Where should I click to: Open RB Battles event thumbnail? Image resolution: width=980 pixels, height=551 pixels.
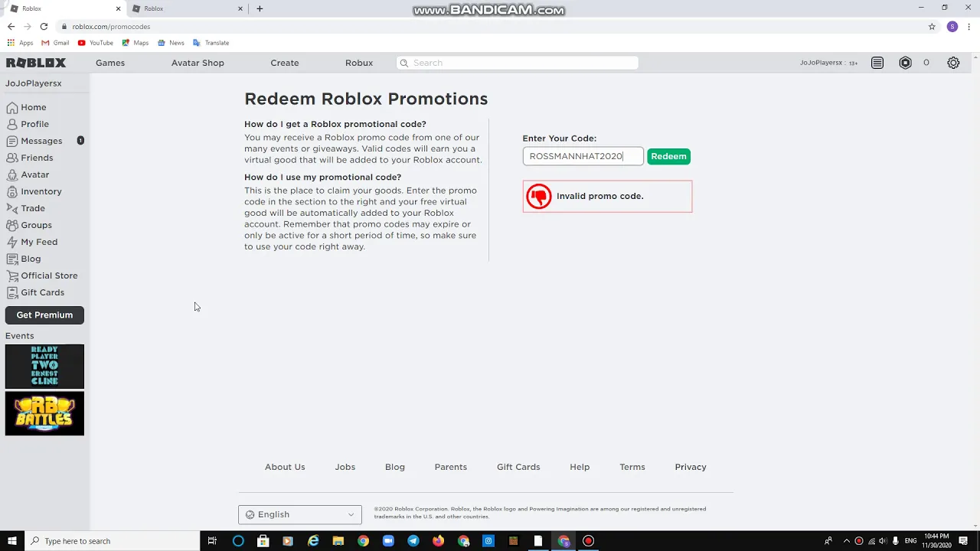tap(44, 413)
